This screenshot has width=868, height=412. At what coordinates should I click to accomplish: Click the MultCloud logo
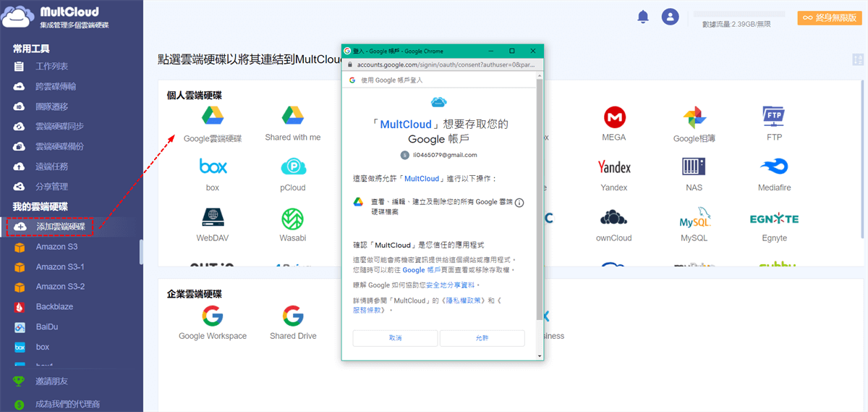[55, 17]
